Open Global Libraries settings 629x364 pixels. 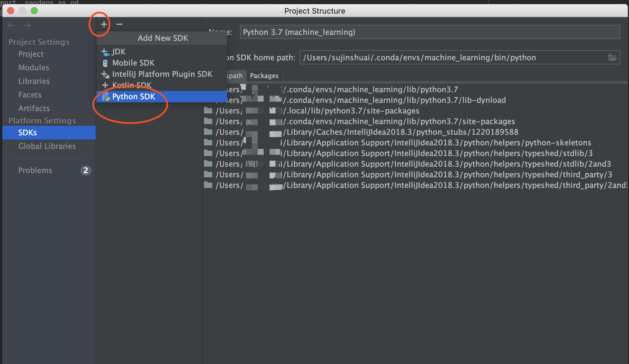47,146
